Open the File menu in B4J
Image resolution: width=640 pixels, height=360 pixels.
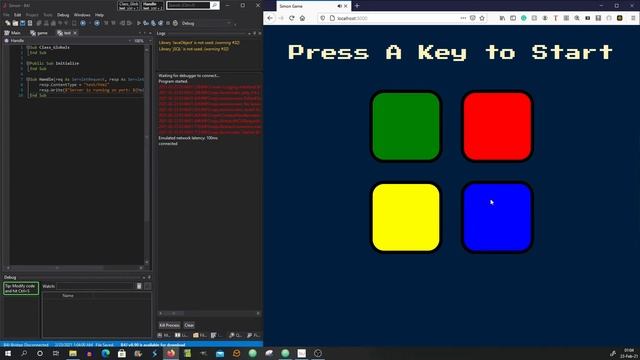6,15
